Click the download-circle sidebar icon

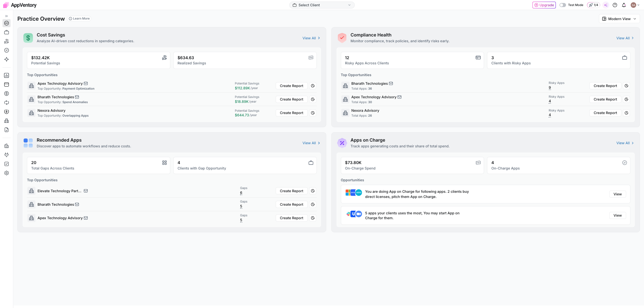coord(6,112)
